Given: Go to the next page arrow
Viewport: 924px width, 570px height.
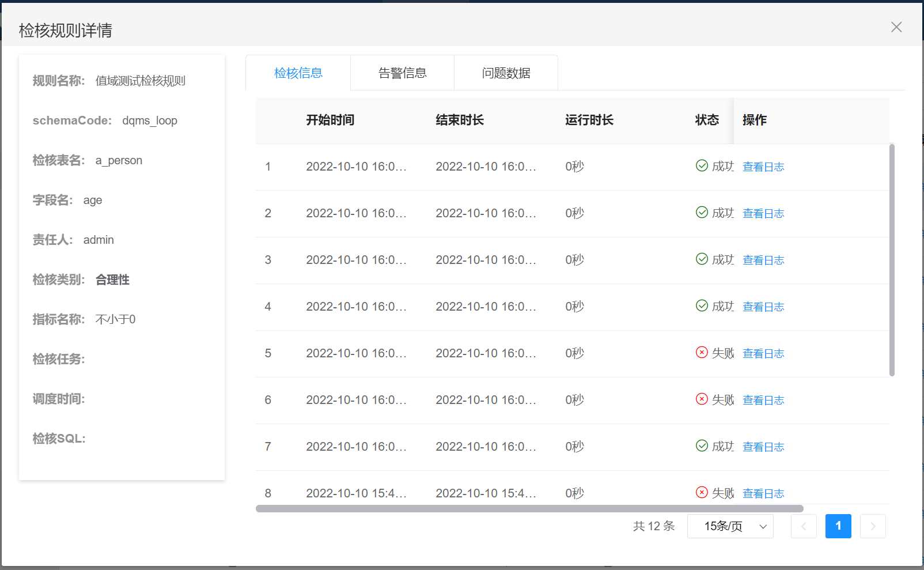Looking at the screenshot, I should click(872, 526).
